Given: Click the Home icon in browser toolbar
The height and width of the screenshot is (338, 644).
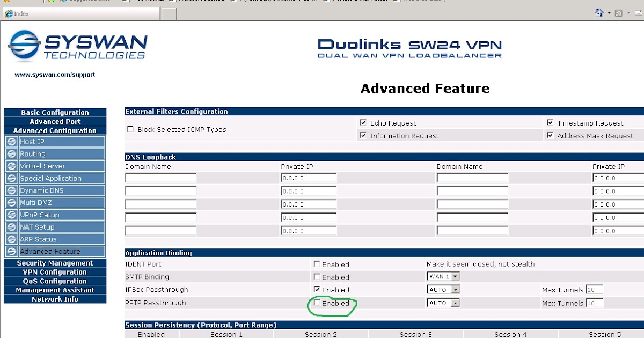Looking at the screenshot, I should click(x=599, y=13).
